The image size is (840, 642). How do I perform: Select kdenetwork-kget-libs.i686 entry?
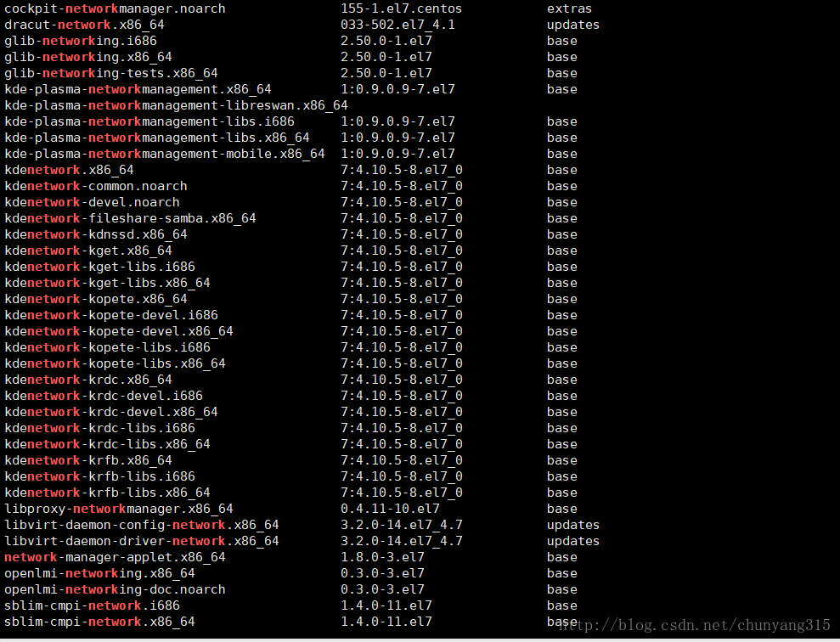tap(99, 267)
